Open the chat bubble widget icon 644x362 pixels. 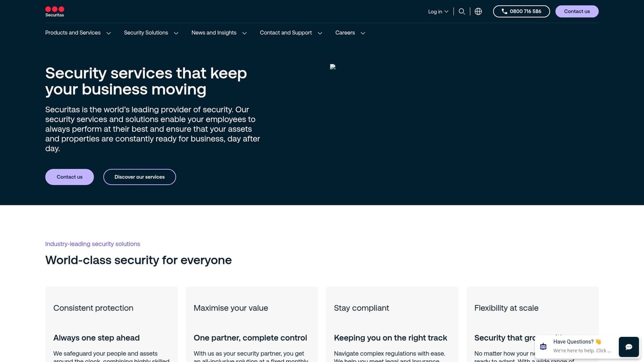tap(628, 347)
